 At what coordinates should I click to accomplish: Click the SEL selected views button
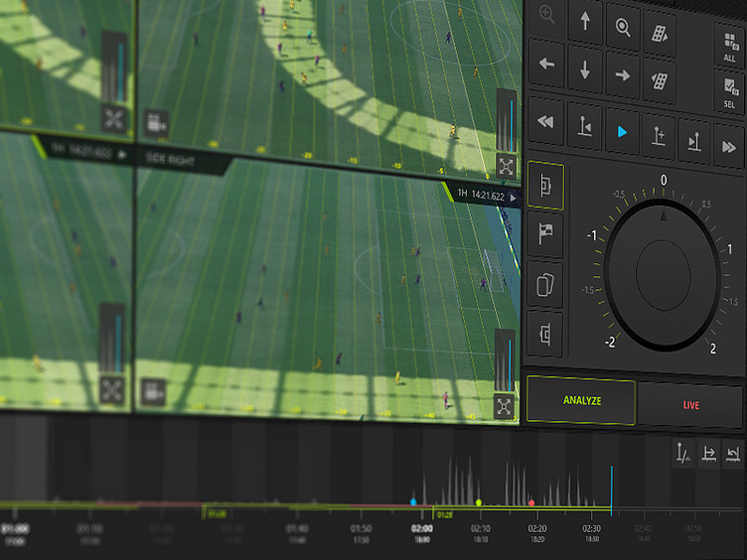tap(729, 92)
